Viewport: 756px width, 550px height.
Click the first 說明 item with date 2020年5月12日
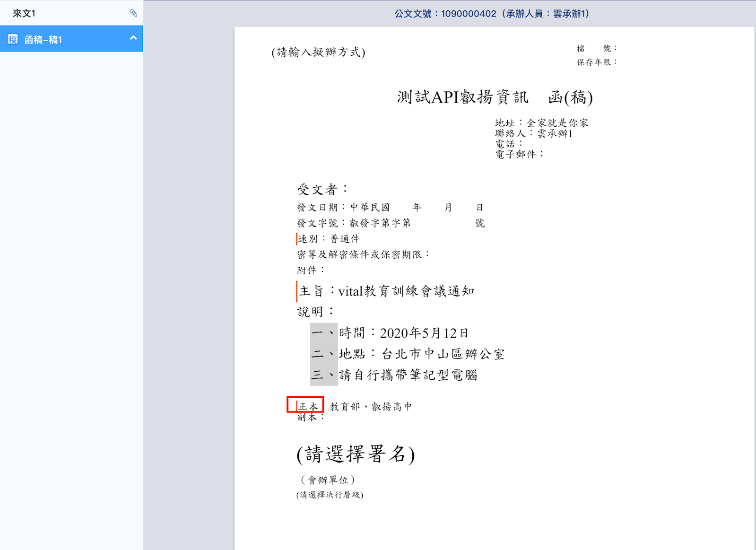click(424, 333)
